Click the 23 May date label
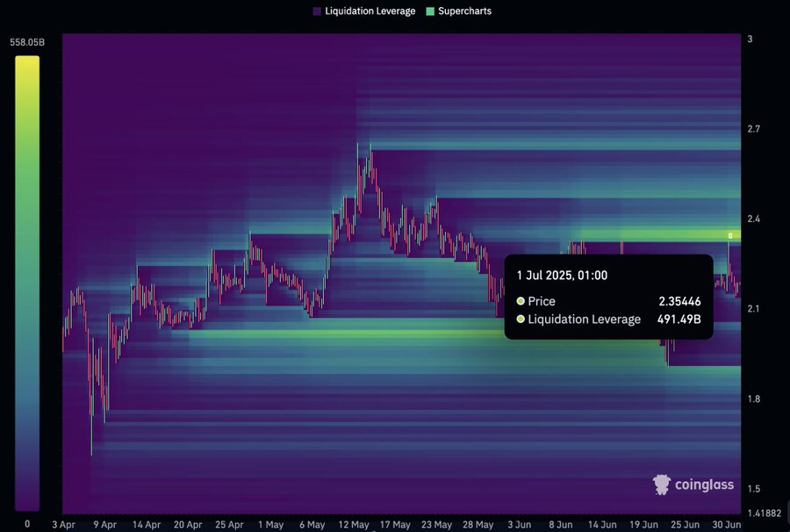The width and height of the screenshot is (790, 532). [x=436, y=524]
